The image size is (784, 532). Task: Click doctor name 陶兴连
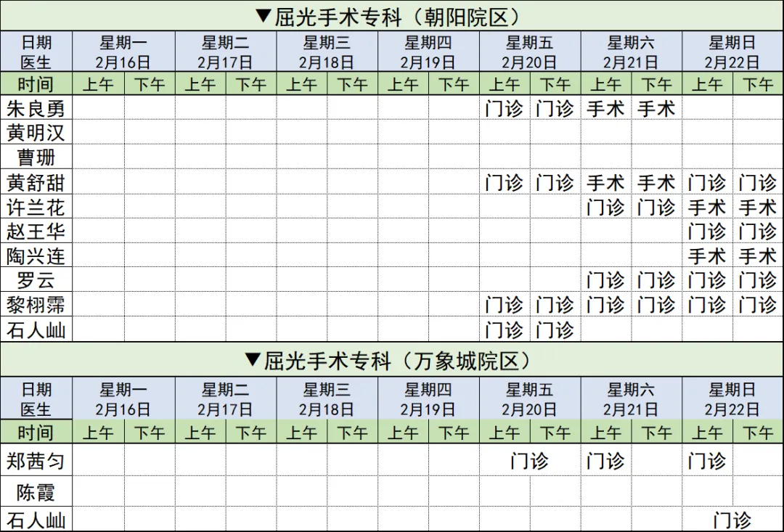36,256
